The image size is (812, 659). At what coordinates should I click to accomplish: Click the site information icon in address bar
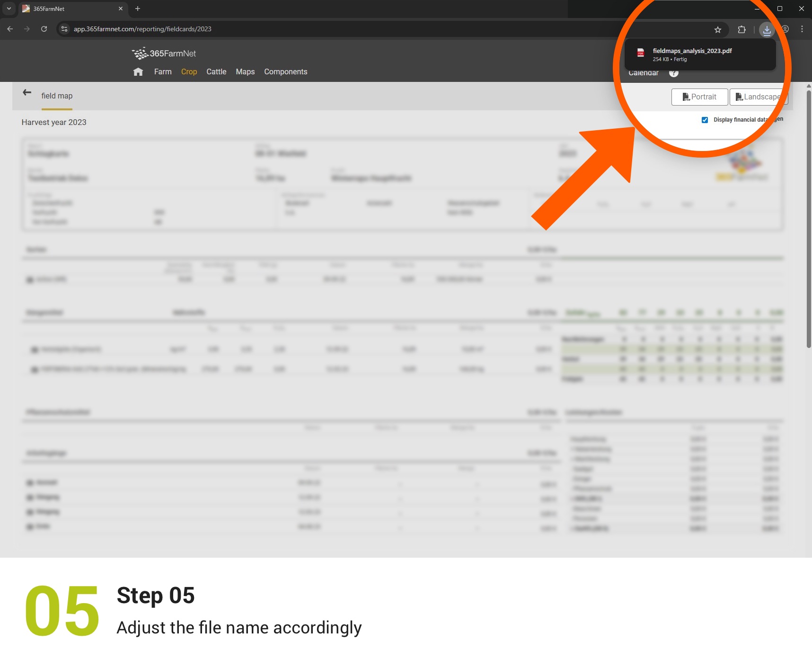(x=64, y=29)
